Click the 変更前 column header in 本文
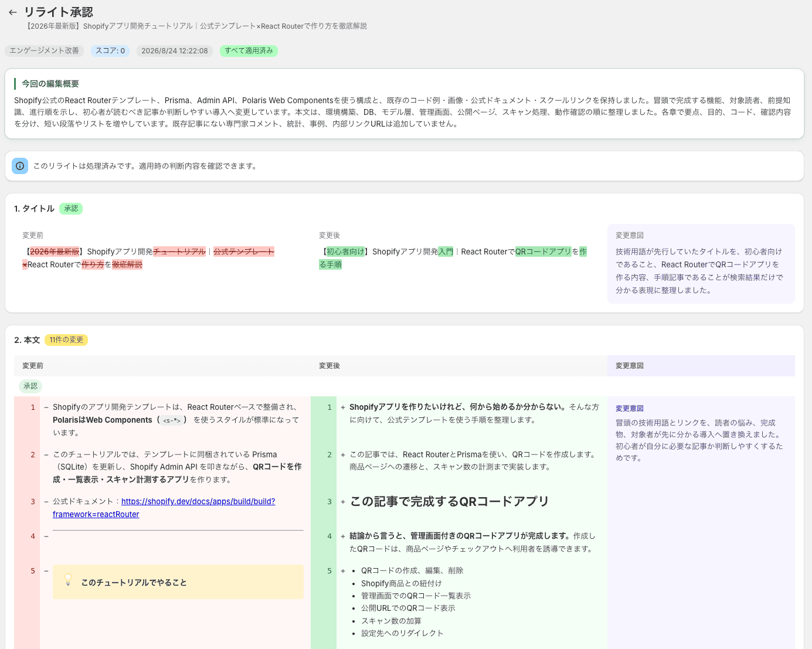The width and height of the screenshot is (812, 649). [33, 366]
